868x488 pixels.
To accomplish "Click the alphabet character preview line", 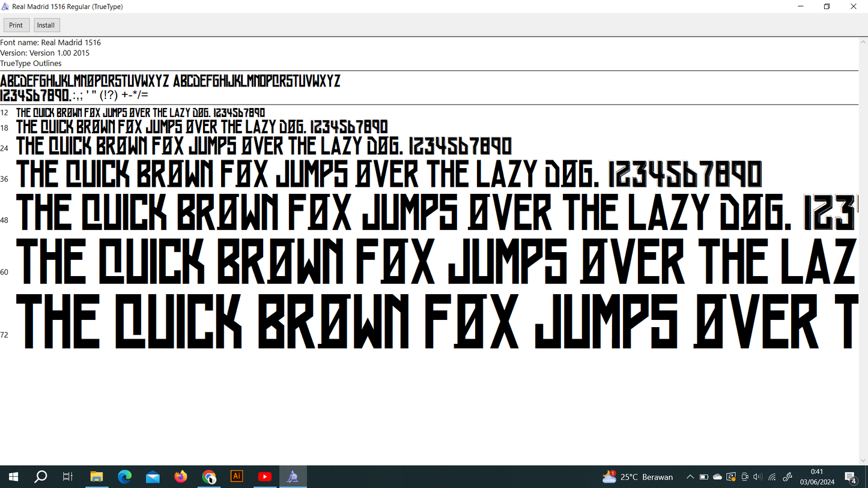I will (170, 81).
